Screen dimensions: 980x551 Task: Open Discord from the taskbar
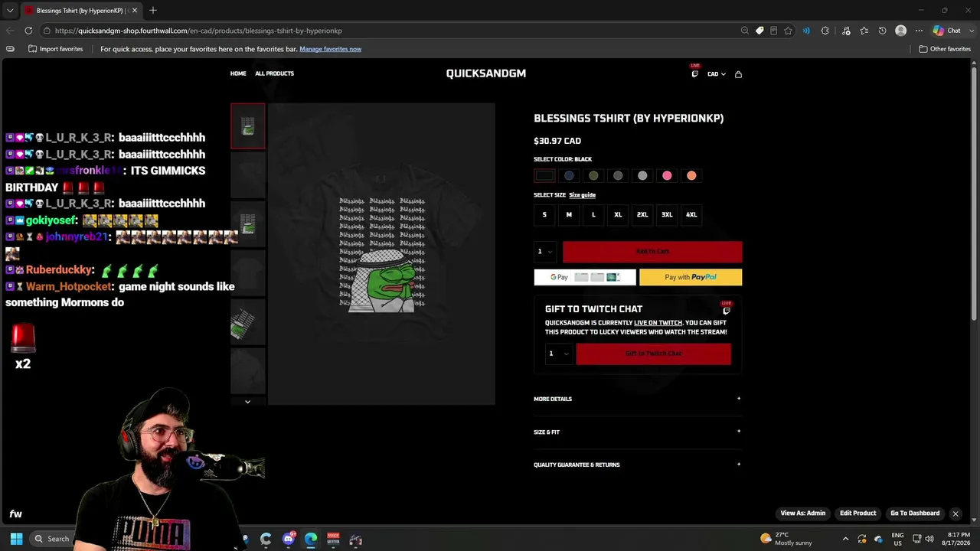tap(289, 540)
